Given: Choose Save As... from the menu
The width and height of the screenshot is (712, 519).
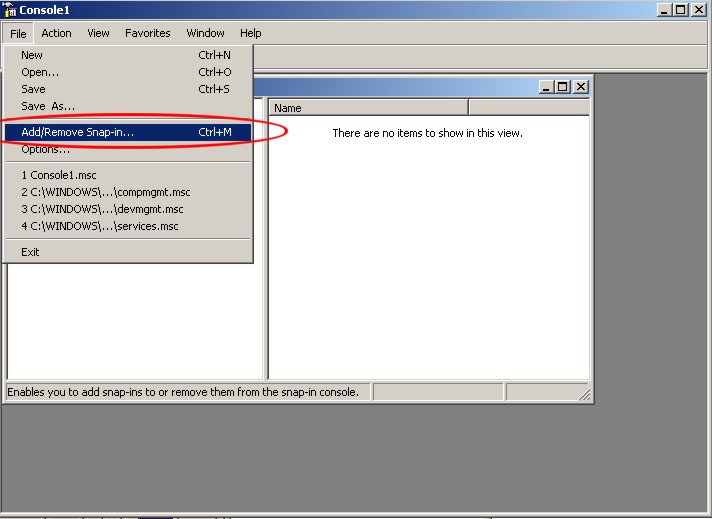Looking at the screenshot, I should click(48, 106).
